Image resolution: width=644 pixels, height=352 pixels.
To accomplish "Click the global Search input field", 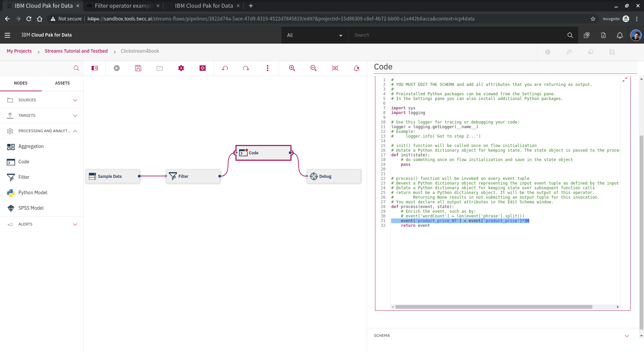I will pyautogui.click(x=456, y=35).
